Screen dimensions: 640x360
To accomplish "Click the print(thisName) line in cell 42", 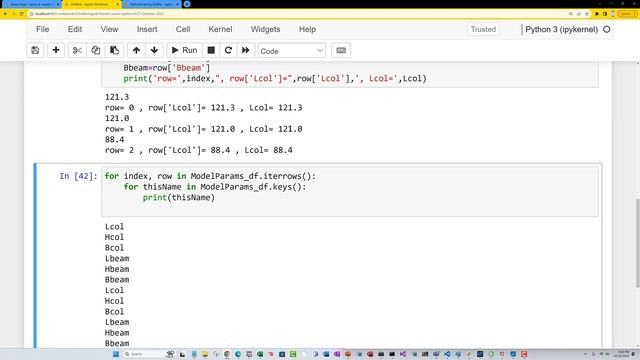I will tap(178, 198).
